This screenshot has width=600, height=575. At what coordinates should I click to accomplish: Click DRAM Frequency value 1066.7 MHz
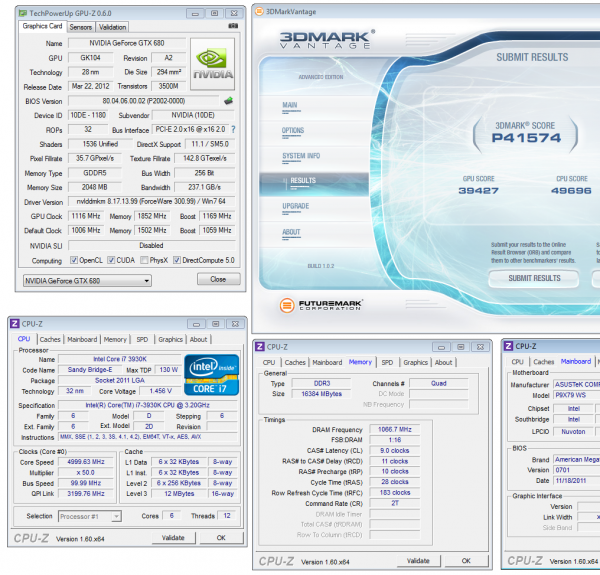tap(395, 430)
